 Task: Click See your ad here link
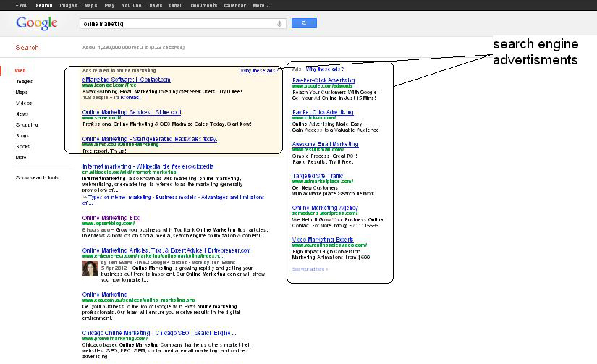(x=310, y=269)
